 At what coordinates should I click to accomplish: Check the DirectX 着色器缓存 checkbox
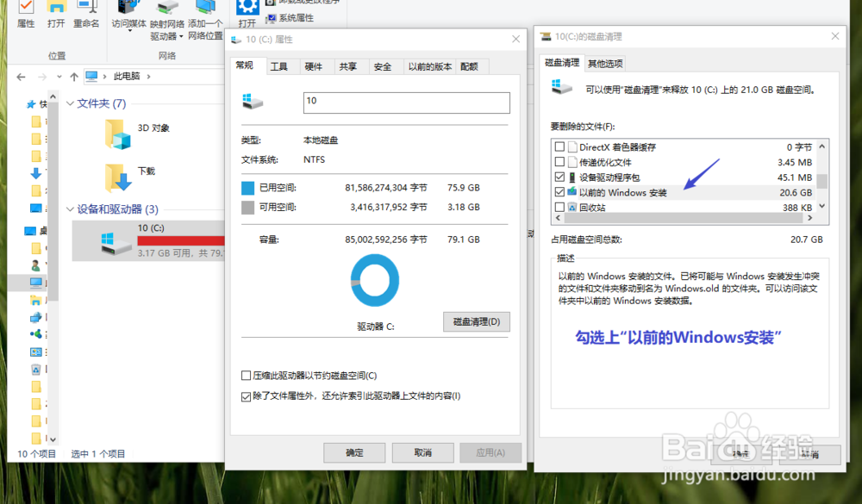point(559,146)
